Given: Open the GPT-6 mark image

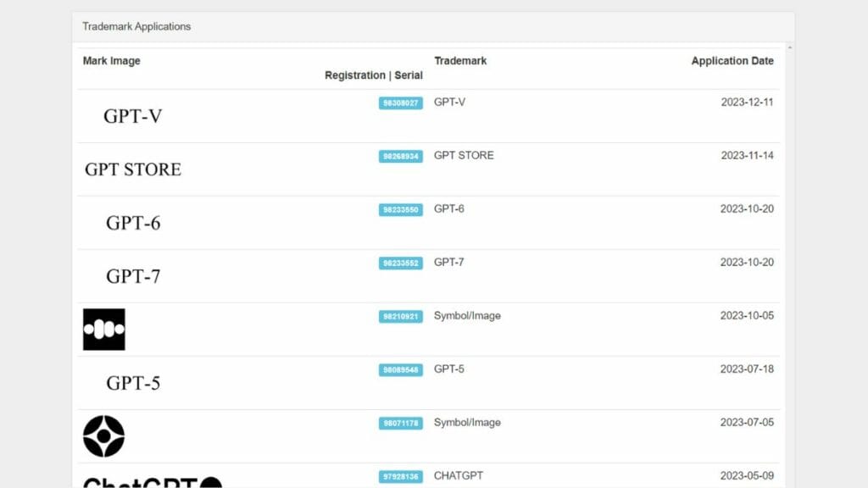Looking at the screenshot, I should [133, 223].
